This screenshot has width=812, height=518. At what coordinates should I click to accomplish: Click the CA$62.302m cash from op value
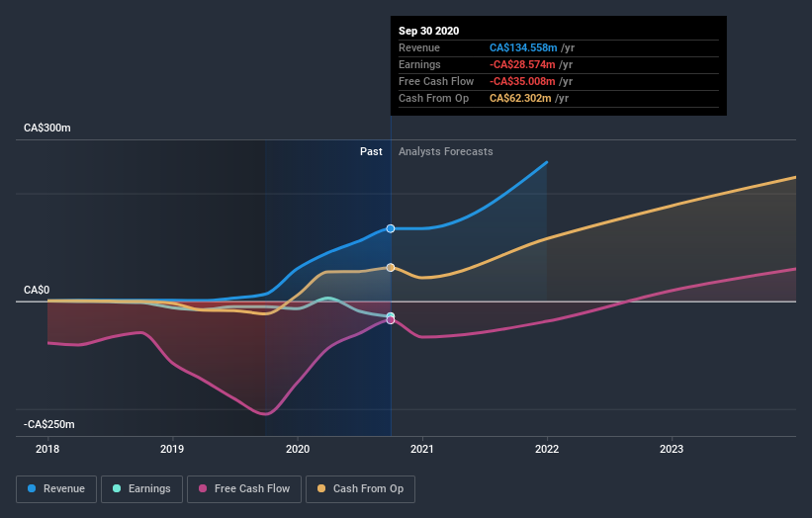[x=520, y=98]
